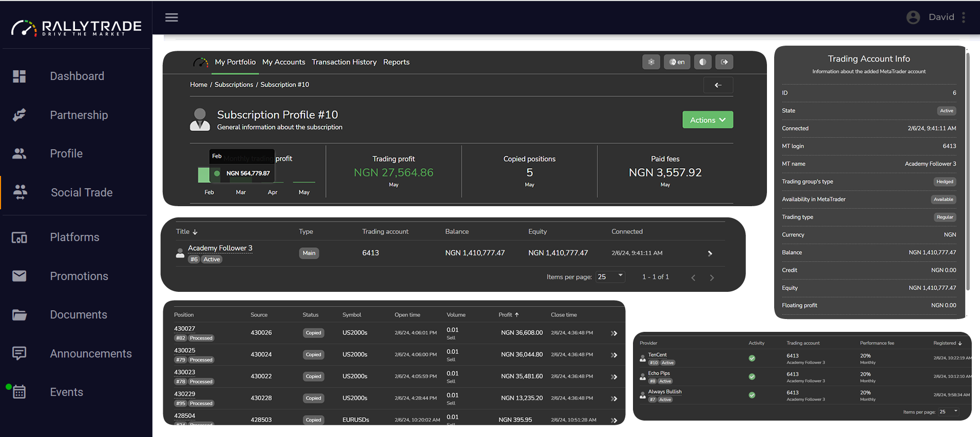Open details arrow for position 430229
The height and width of the screenshot is (437, 980).
[x=614, y=399]
